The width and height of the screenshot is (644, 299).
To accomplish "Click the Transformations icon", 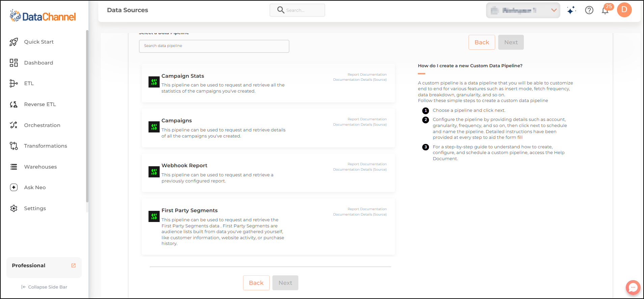I will pos(14,146).
